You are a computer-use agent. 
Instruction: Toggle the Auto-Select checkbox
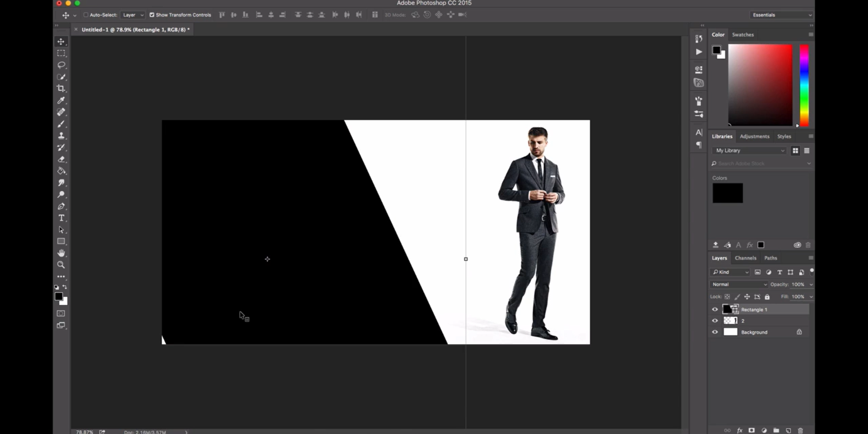(86, 15)
